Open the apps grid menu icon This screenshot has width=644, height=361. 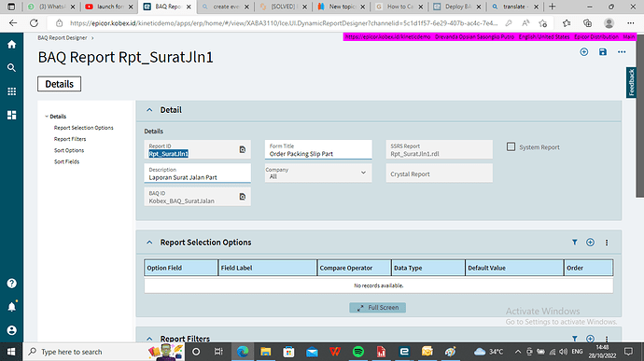click(11, 91)
